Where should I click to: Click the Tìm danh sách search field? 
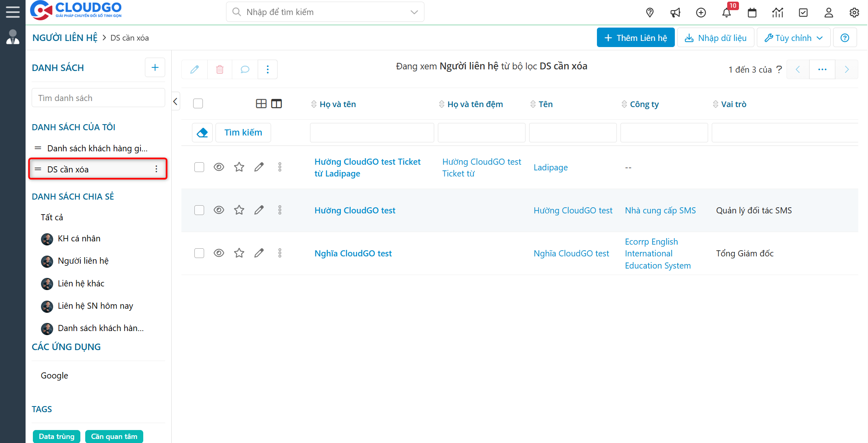98,98
